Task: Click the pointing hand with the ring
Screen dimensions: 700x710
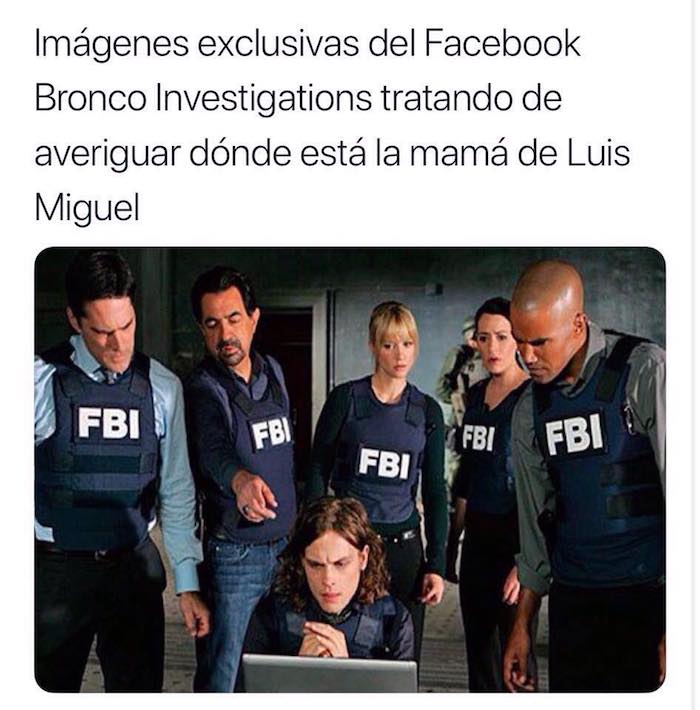Action: (254, 496)
